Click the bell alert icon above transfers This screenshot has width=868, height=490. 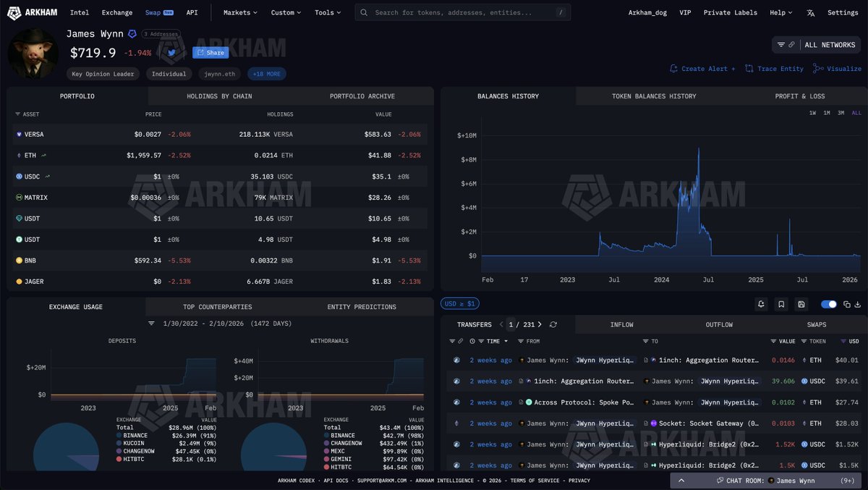[x=761, y=304]
